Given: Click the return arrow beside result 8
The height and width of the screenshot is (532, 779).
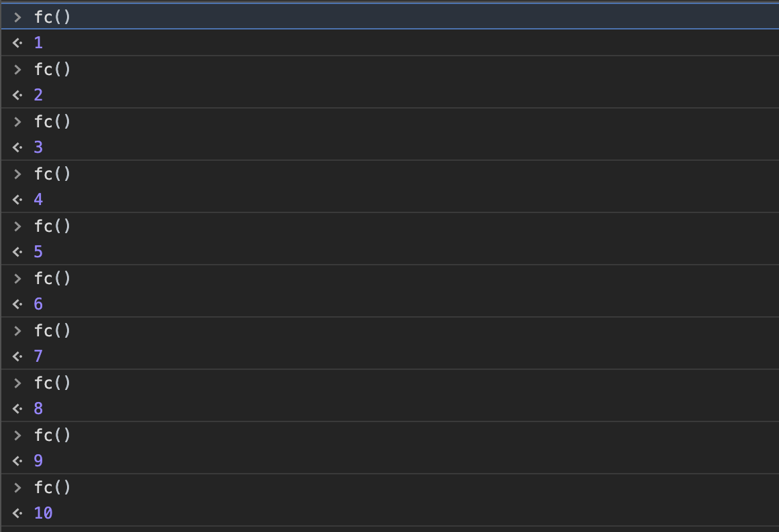Looking at the screenshot, I should coord(17,409).
